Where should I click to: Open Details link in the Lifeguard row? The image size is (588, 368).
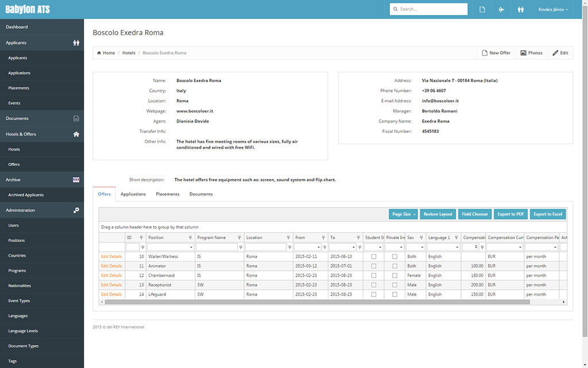coord(116,294)
